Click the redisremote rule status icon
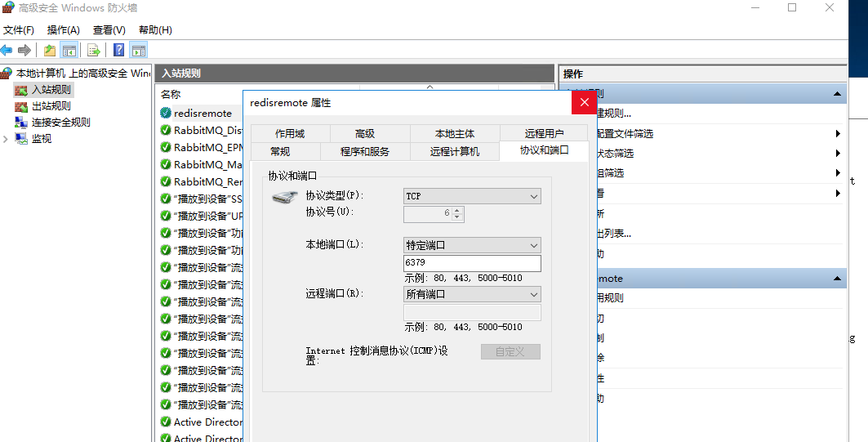 (x=166, y=113)
